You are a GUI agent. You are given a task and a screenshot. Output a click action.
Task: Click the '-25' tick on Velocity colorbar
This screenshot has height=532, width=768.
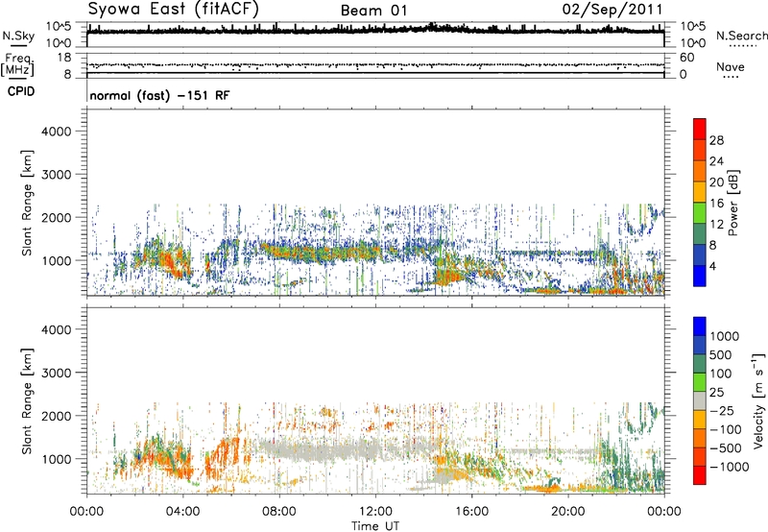pos(723,411)
